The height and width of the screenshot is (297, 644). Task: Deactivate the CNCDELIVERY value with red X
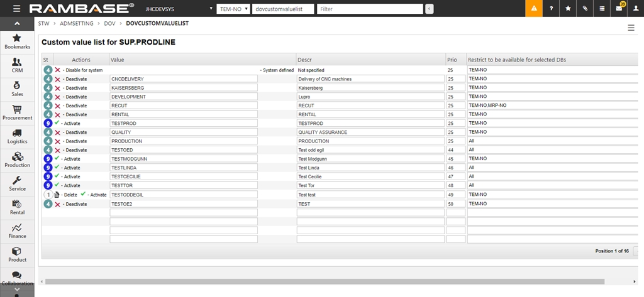[58, 79]
